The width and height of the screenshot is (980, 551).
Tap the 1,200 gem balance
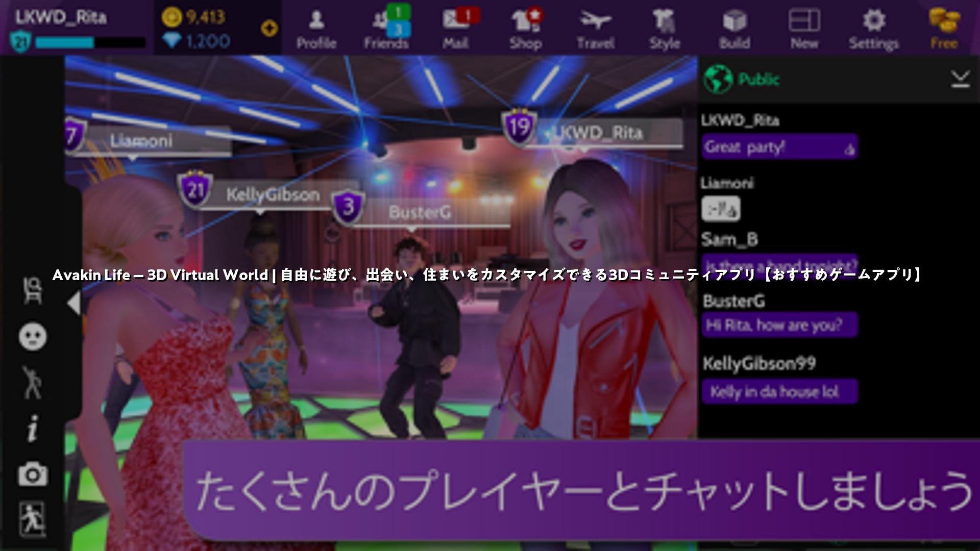197,41
